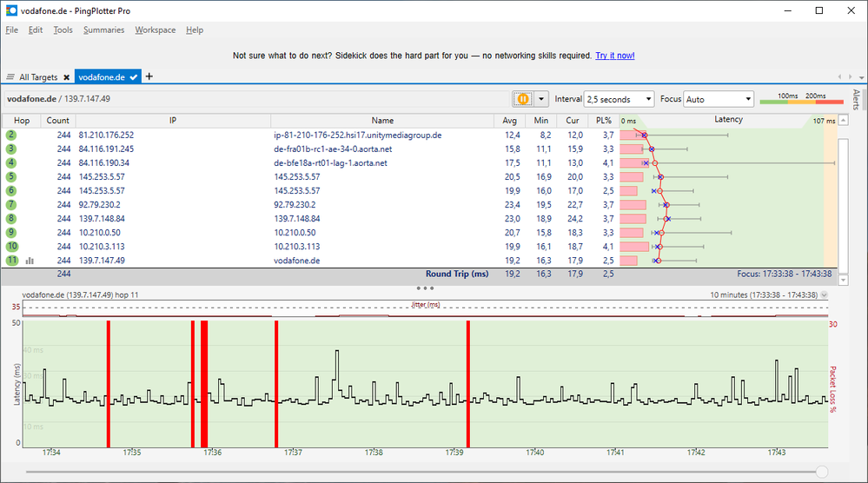Click Focus: 17:33:38 - 17:43:38 text
Viewport: 868px width, 483px height.
pyautogui.click(x=784, y=274)
